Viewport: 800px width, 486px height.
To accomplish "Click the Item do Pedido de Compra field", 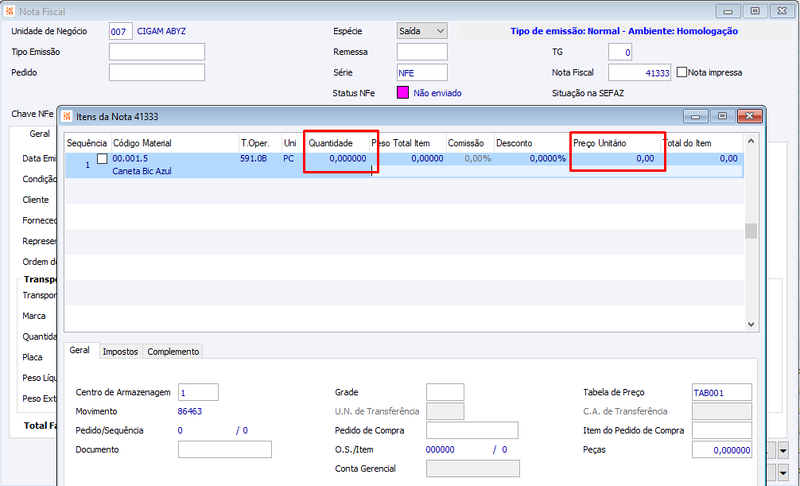I will (721, 430).
